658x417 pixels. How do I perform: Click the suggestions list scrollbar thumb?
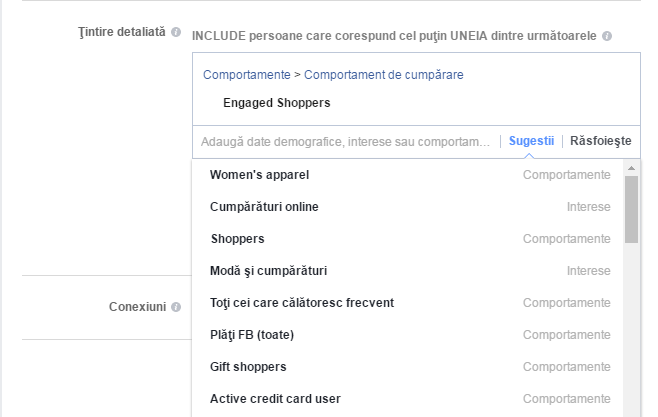click(631, 210)
